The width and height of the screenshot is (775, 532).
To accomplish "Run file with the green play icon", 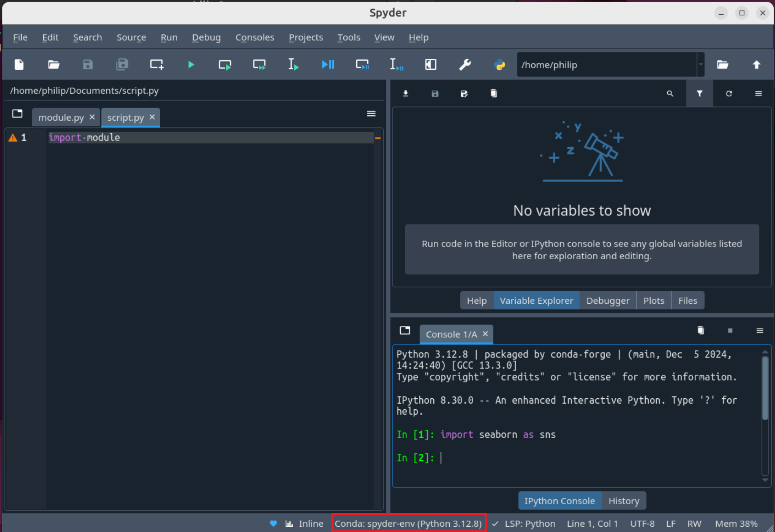I will point(191,64).
